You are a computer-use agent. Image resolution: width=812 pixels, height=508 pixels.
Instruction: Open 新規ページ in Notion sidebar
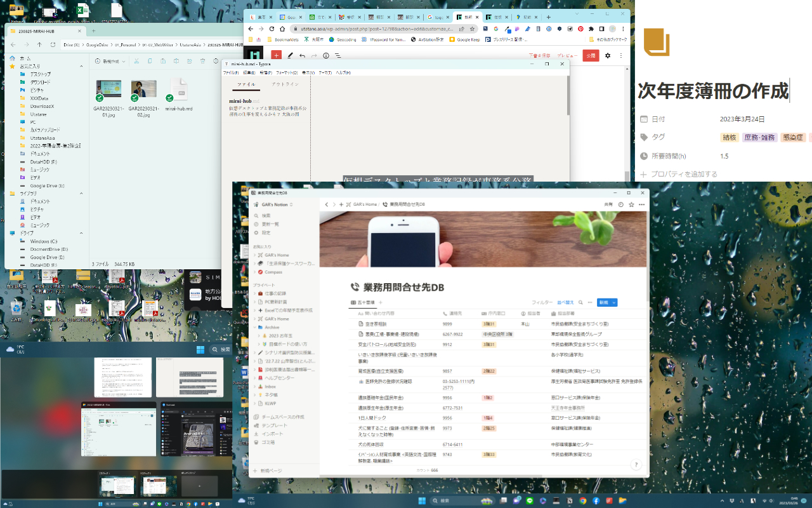(267, 471)
